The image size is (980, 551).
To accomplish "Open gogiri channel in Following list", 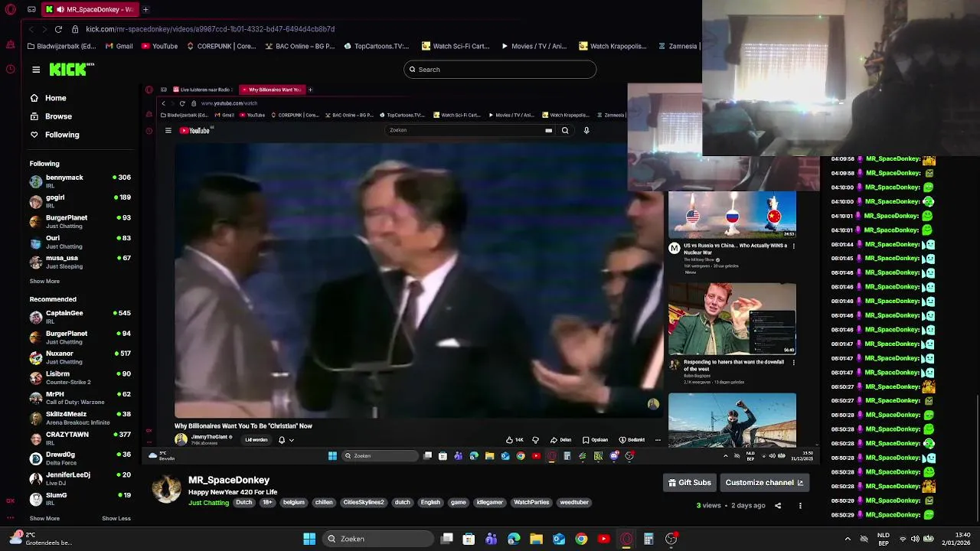I will click(80, 201).
